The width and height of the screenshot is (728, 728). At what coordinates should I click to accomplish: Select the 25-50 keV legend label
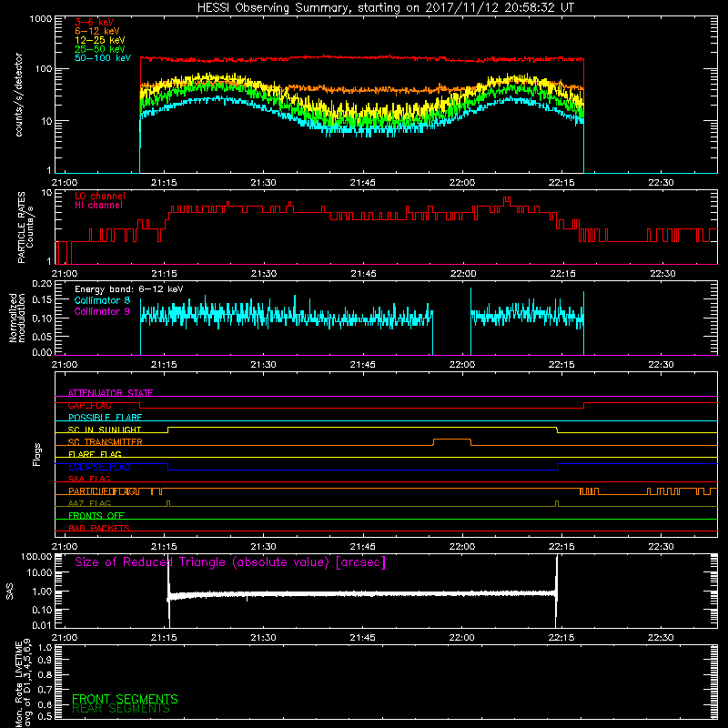point(99,49)
